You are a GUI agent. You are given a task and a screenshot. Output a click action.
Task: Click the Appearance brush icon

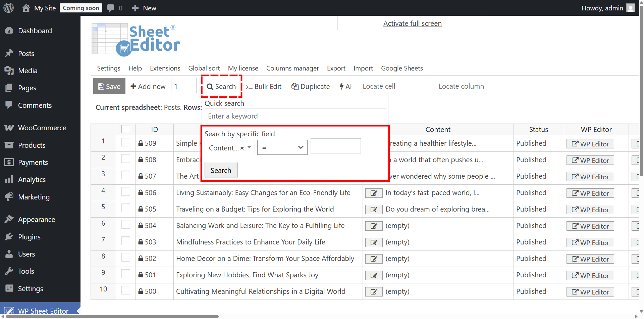point(9,219)
